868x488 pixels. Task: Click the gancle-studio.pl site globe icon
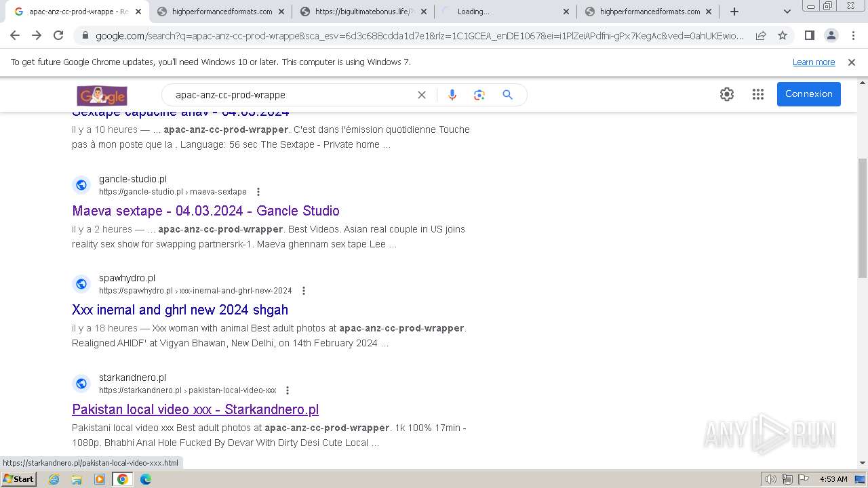coord(81,185)
